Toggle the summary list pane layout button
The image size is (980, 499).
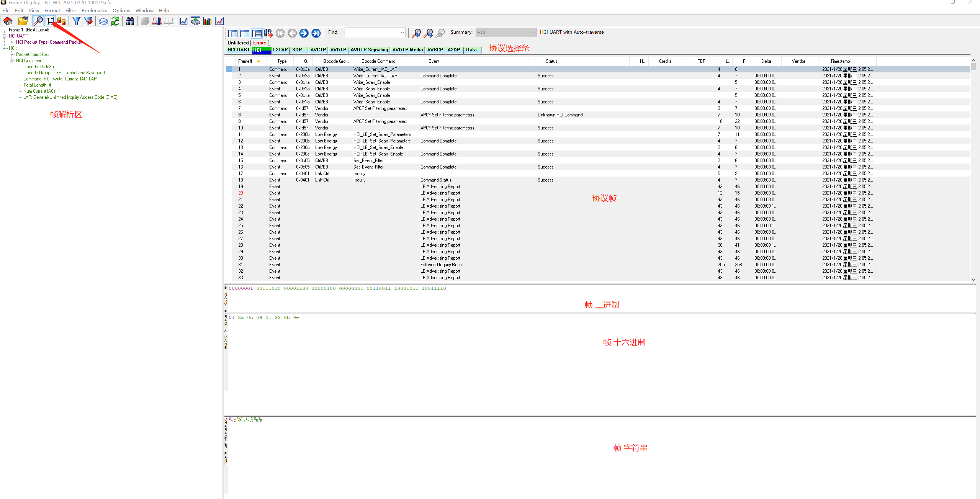[x=257, y=33]
